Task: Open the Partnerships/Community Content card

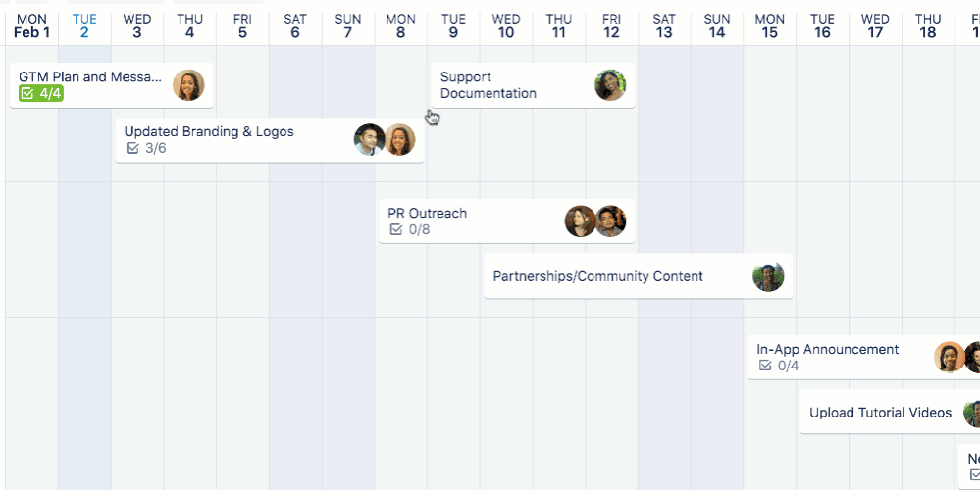Action: tap(638, 276)
